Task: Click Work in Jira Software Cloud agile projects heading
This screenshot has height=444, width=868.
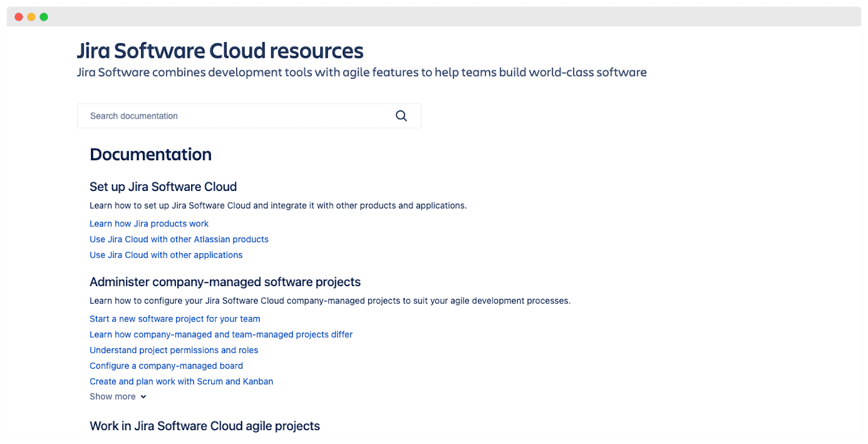Action: [x=205, y=426]
